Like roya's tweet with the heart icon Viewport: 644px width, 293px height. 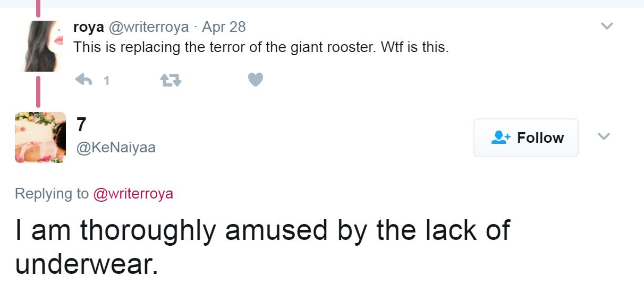256,80
